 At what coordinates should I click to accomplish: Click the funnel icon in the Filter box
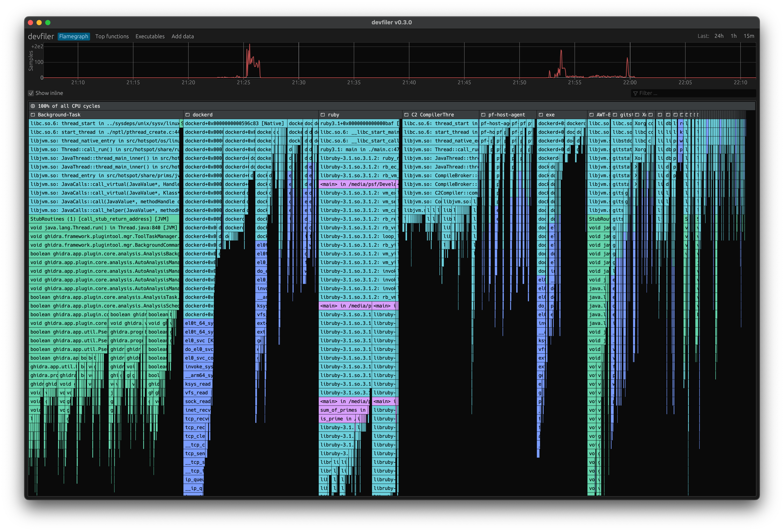point(636,93)
